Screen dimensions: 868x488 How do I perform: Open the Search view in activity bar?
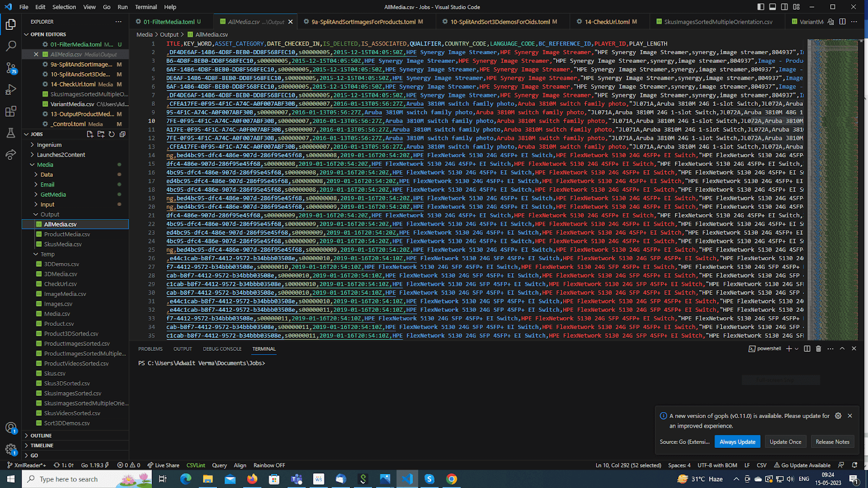pyautogui.click(x=11, y=46)
